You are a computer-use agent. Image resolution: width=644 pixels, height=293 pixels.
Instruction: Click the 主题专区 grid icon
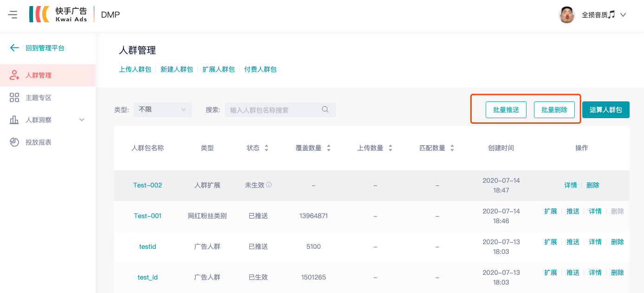tap(14, 98)
